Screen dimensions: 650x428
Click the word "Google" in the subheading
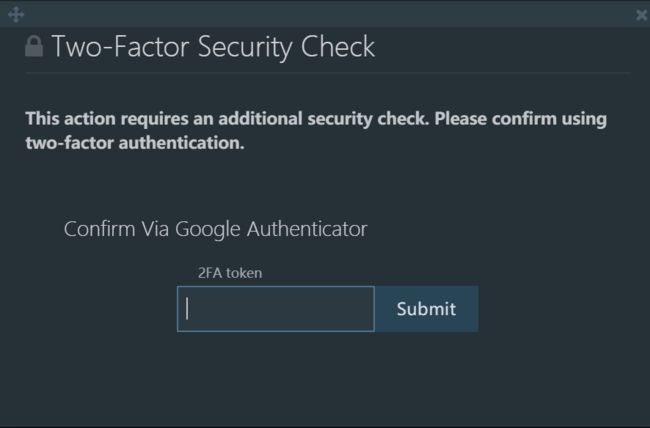click(208, 230)
